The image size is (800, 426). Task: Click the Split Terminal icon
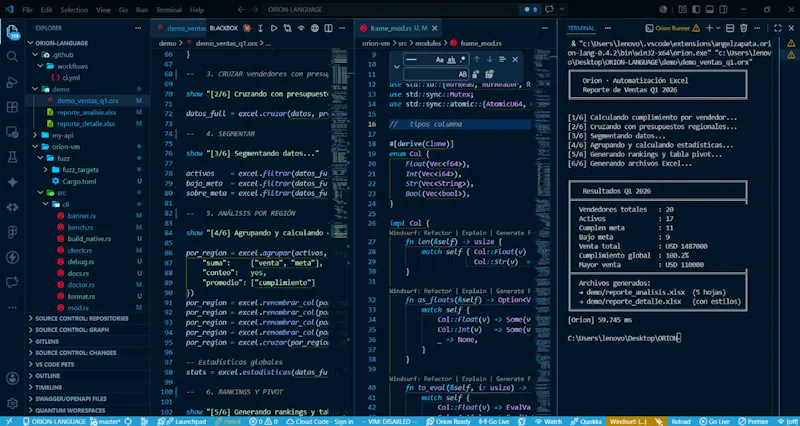pos(730,29)
